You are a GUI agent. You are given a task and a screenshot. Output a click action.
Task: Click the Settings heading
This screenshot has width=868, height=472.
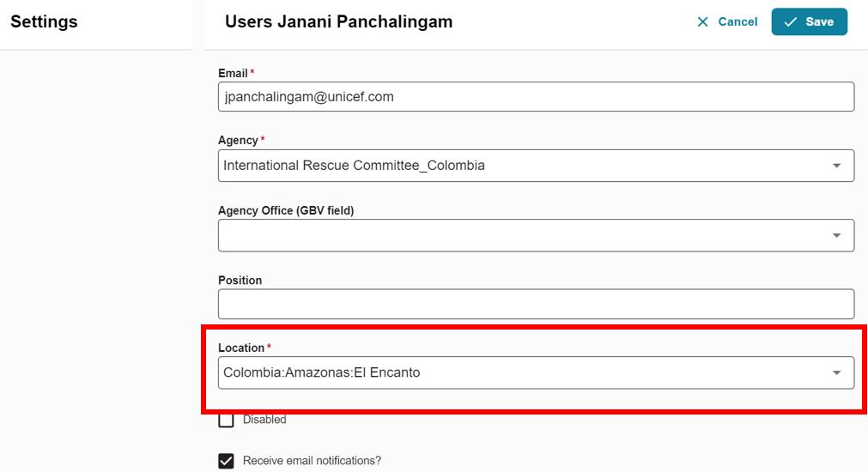(x=44, y=21)
